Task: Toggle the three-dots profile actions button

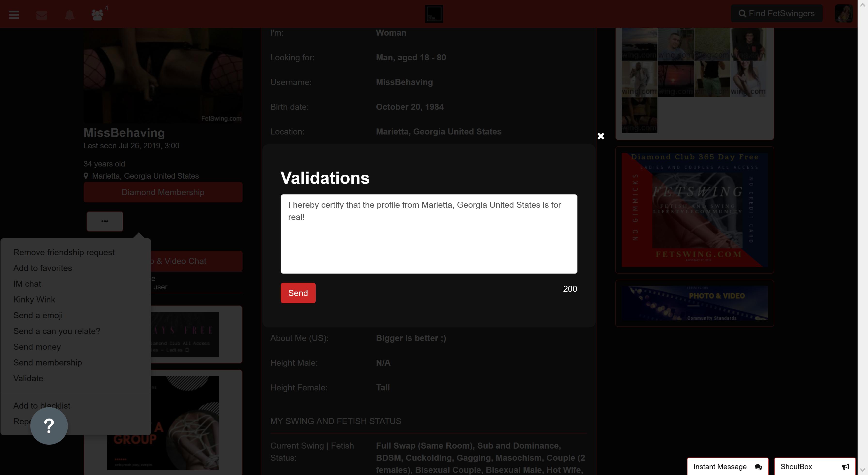Action: tap(105, 221)
